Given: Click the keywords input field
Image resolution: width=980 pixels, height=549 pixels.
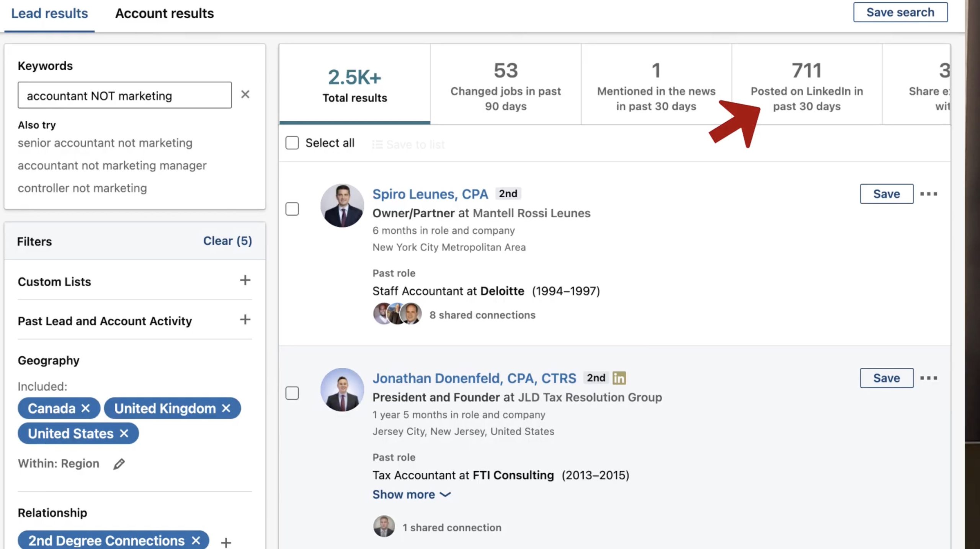Looking at the screenshot, I should point(124,95).
